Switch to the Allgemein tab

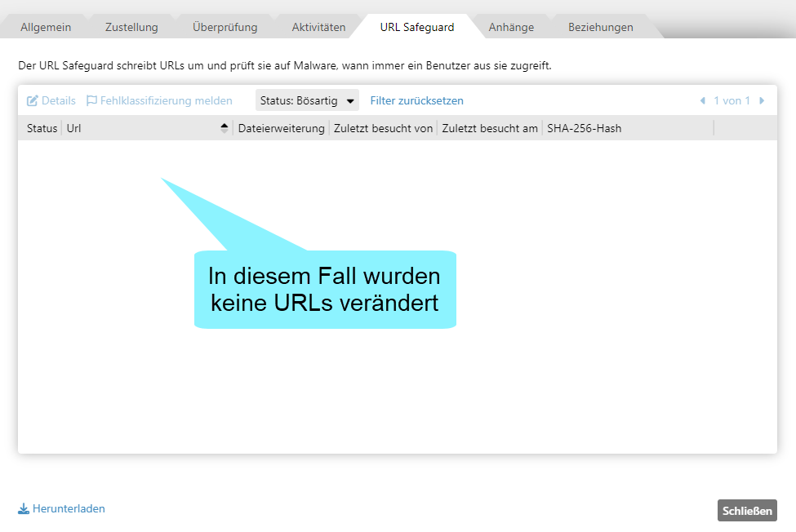tap(46, 28)
